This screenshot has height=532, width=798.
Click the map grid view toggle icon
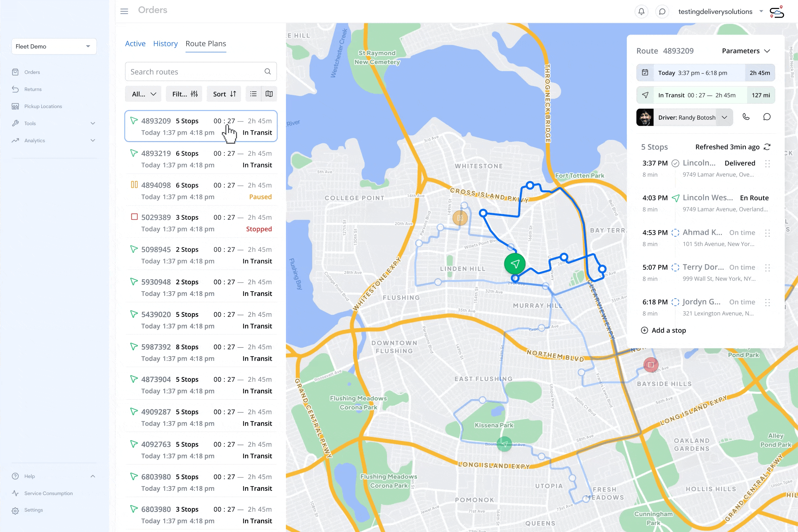(x=269, y=94)
